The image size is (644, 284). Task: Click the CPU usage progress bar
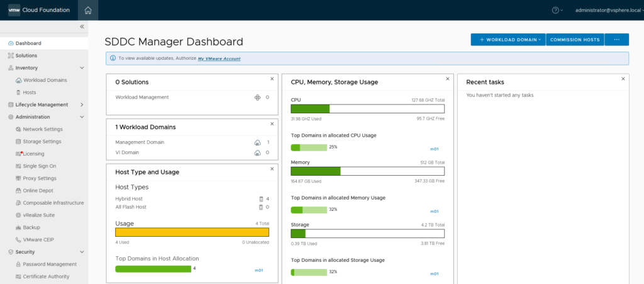(x=367, y=108)
